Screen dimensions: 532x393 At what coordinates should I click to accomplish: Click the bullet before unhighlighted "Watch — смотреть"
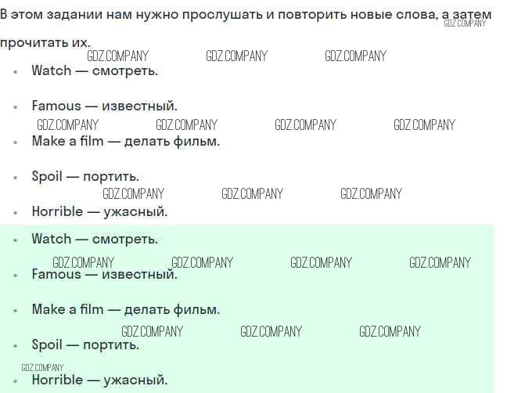15,71
